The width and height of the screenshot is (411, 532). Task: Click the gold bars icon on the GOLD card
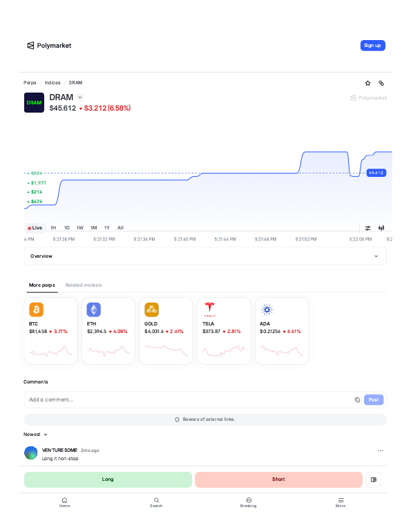(x=151, y=310)
